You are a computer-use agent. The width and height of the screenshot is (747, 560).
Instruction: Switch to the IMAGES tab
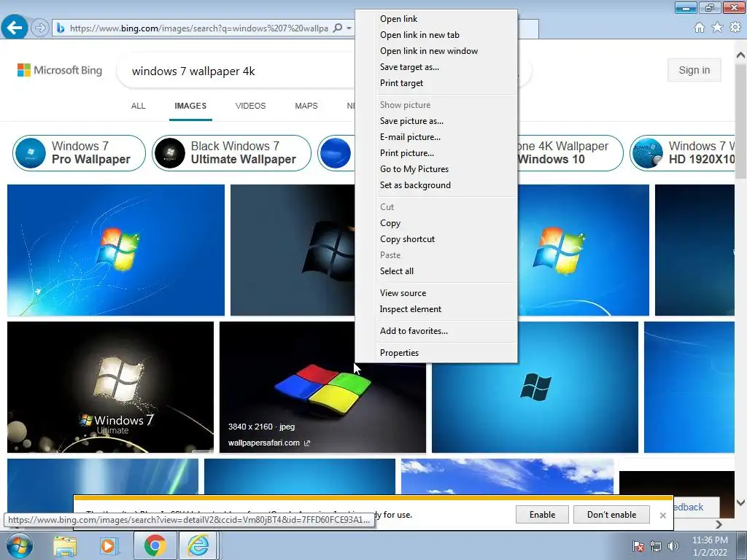coord(190,106)
